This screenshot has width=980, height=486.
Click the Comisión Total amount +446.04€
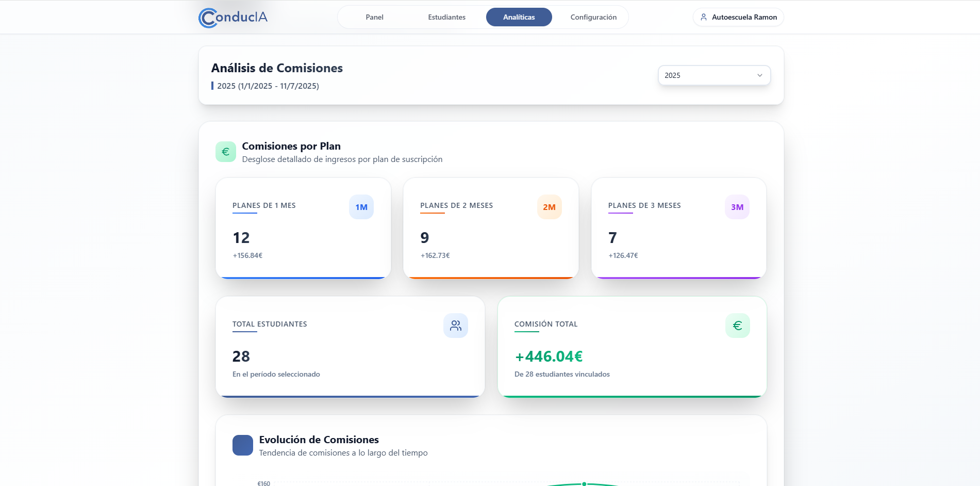[x=549, y=356]
